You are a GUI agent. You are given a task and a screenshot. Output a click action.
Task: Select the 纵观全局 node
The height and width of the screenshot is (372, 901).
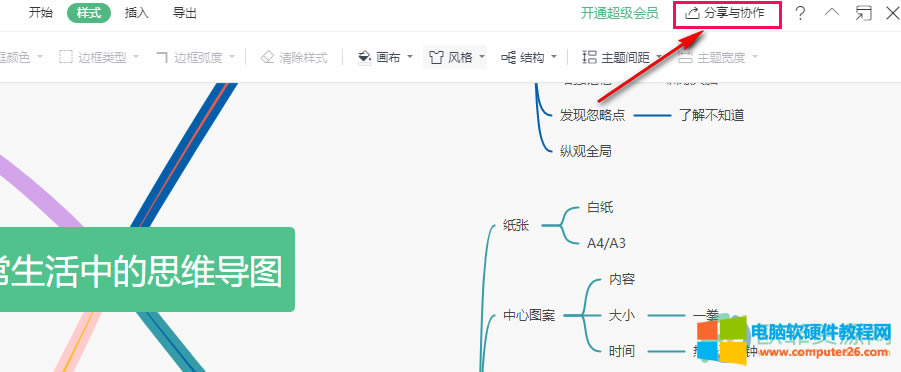[x=586, y=151]
